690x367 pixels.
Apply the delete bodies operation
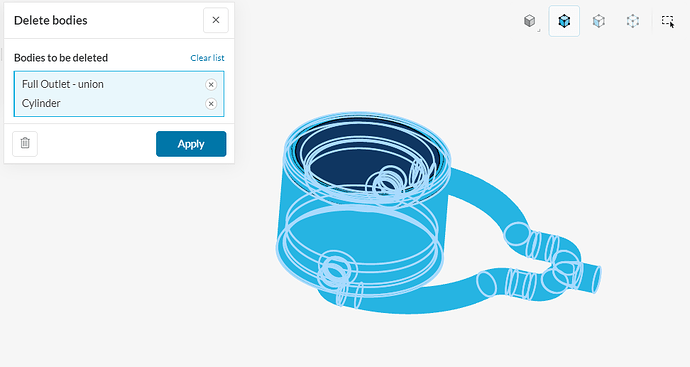(191, 144)
